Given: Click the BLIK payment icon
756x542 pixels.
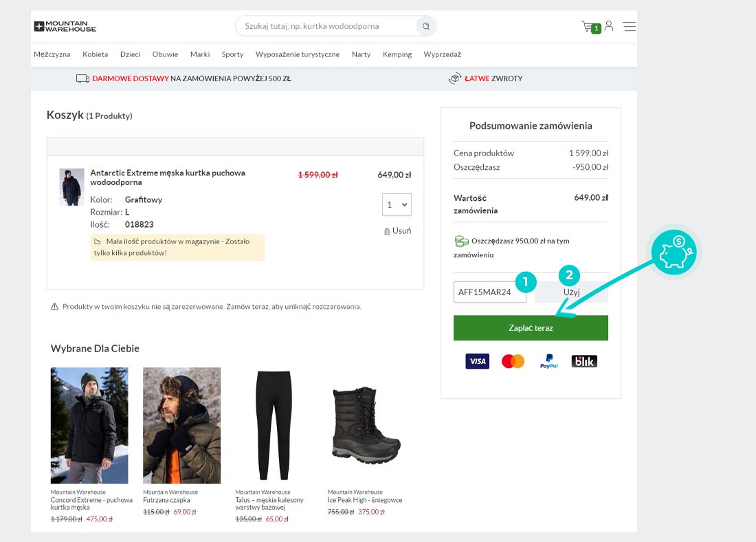Looking at the screenshot, I should (x=584, y=361).
